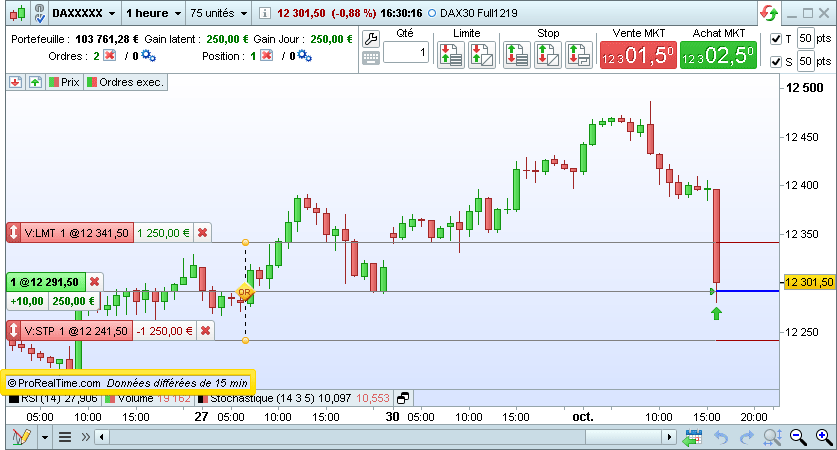The width and height of the screenshot is (837, 450).
Task: Select the 1 @12 291,50 position label
Action: [46, 282]
